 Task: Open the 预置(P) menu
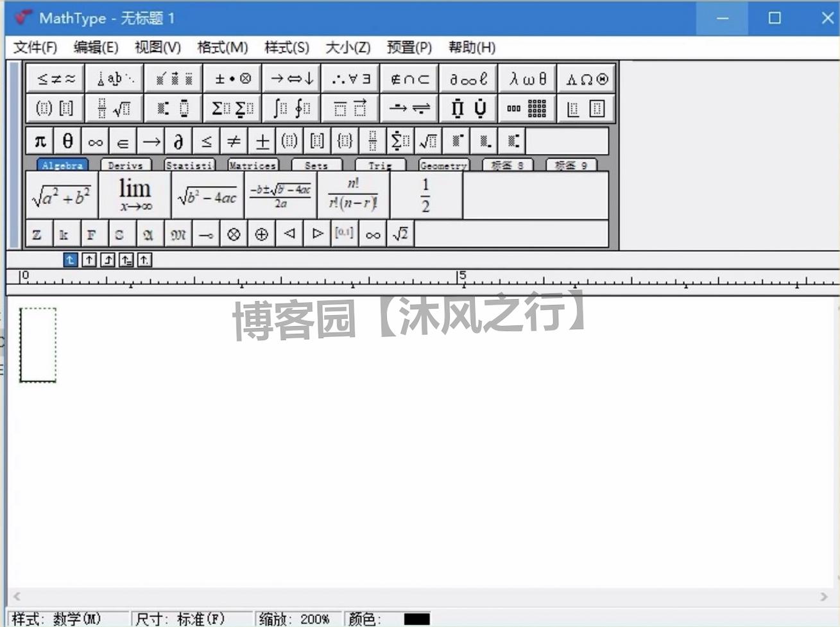(x=409, y=47)
